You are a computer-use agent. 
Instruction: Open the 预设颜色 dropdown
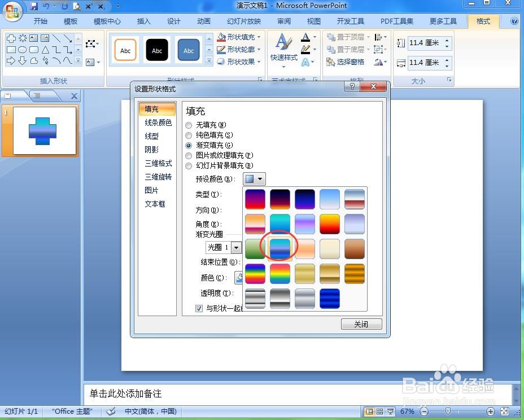[x=254, y=178]
